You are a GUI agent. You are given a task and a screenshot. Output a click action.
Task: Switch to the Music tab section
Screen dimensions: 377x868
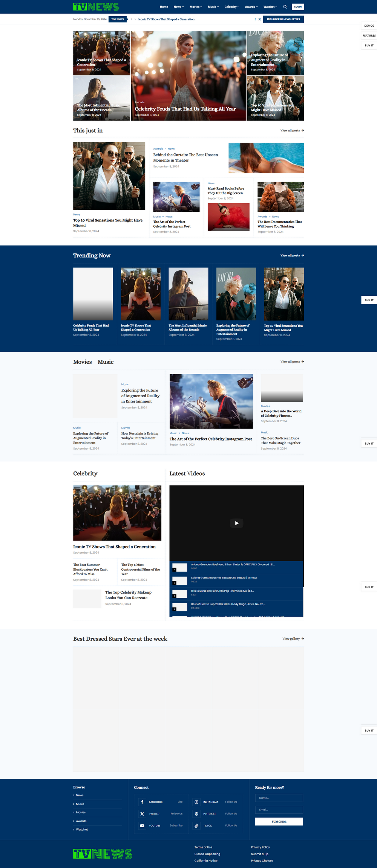click(x=106, y=362)
